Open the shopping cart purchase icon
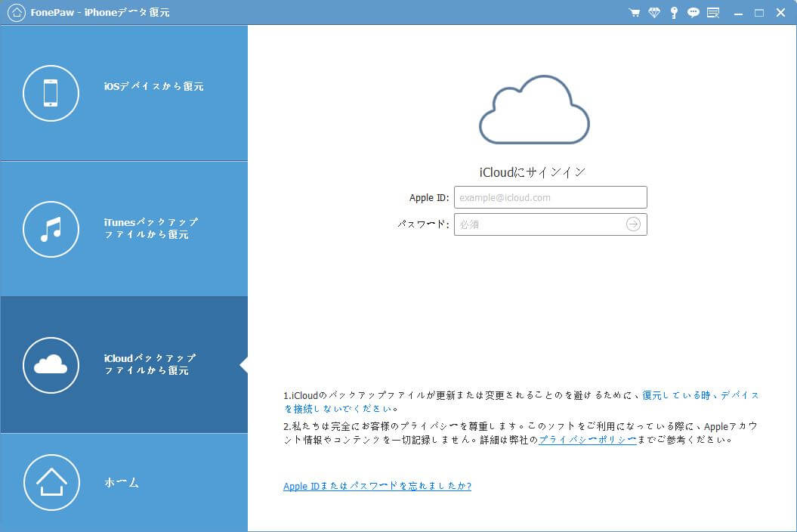The image size is (797, 532). coord(635,13)
